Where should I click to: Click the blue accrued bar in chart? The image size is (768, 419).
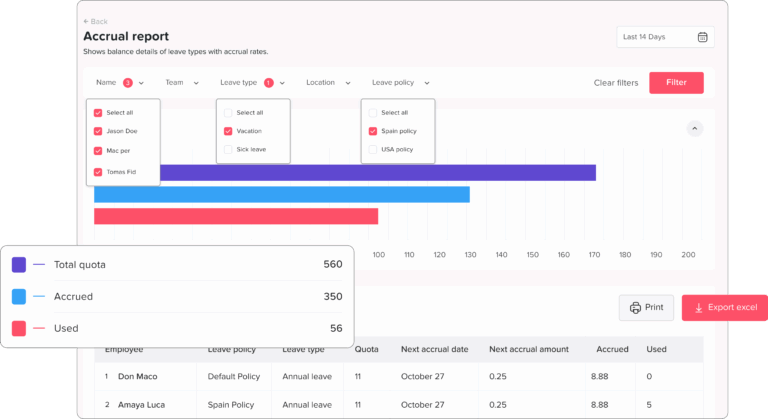tap(282, 195)
